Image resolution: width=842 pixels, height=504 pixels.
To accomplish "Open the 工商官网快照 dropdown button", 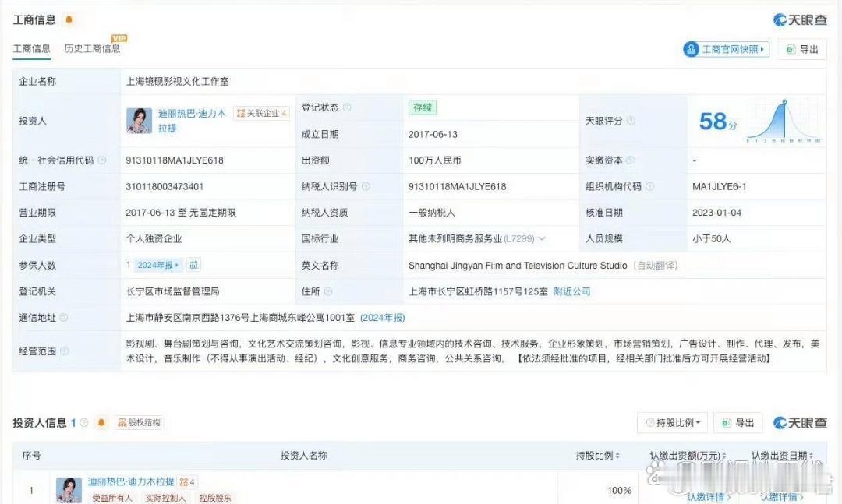I will [x=726, y=49].
